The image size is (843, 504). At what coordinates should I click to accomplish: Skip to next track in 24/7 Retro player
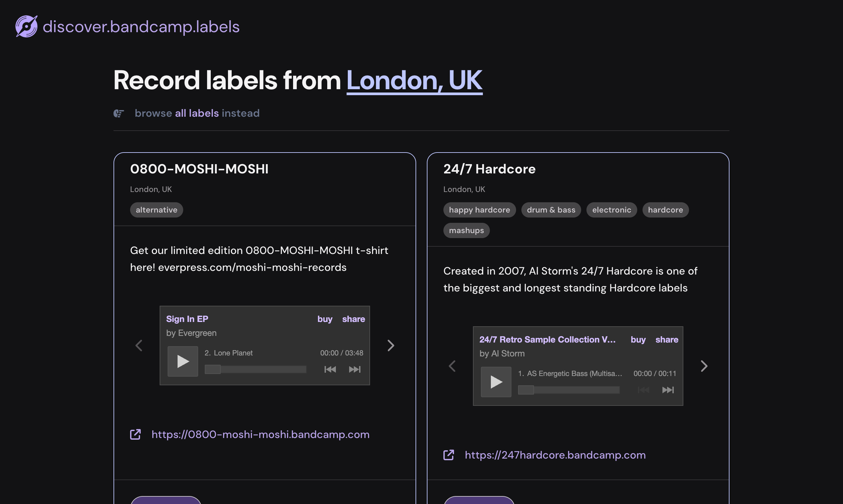668,390
